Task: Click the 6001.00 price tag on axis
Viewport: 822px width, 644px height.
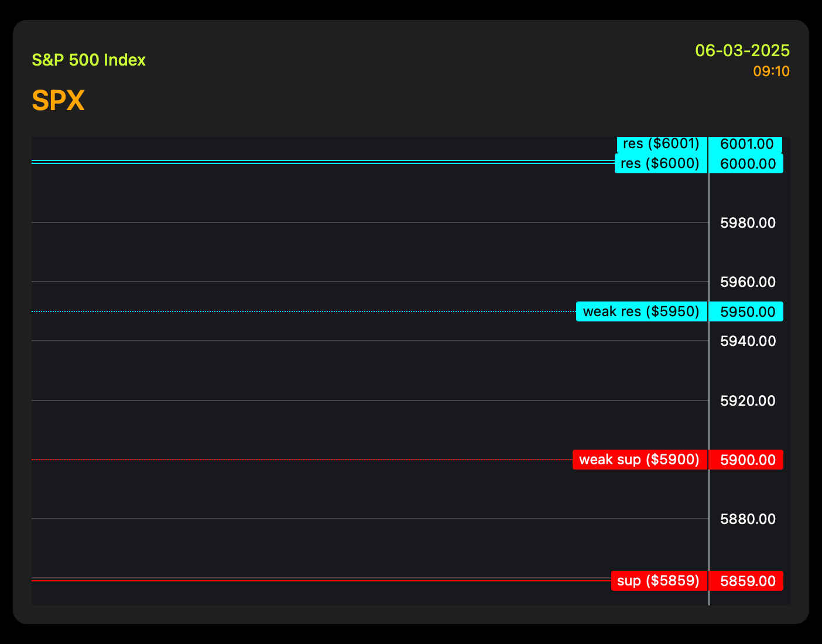Action: (x=746, y=144)
